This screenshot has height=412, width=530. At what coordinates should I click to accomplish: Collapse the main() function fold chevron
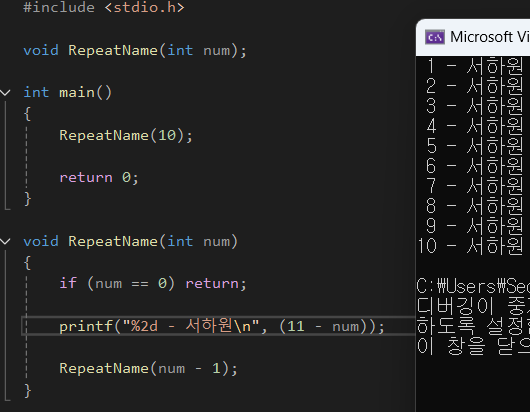click(x=5, y=93)
